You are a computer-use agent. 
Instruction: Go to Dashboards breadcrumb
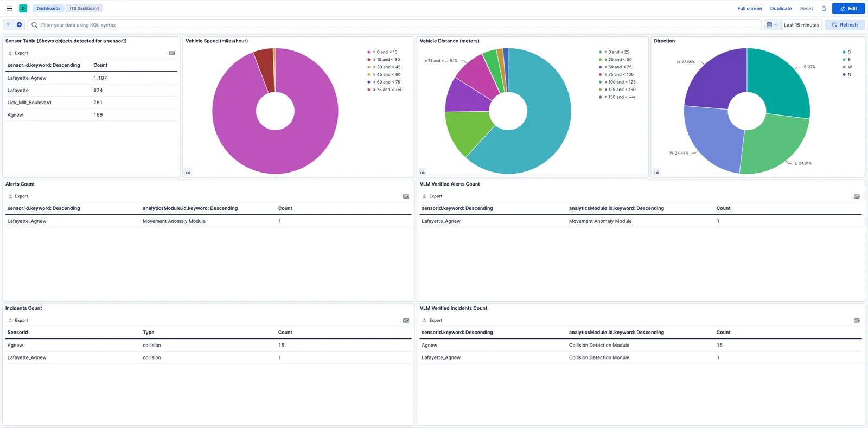48,9
